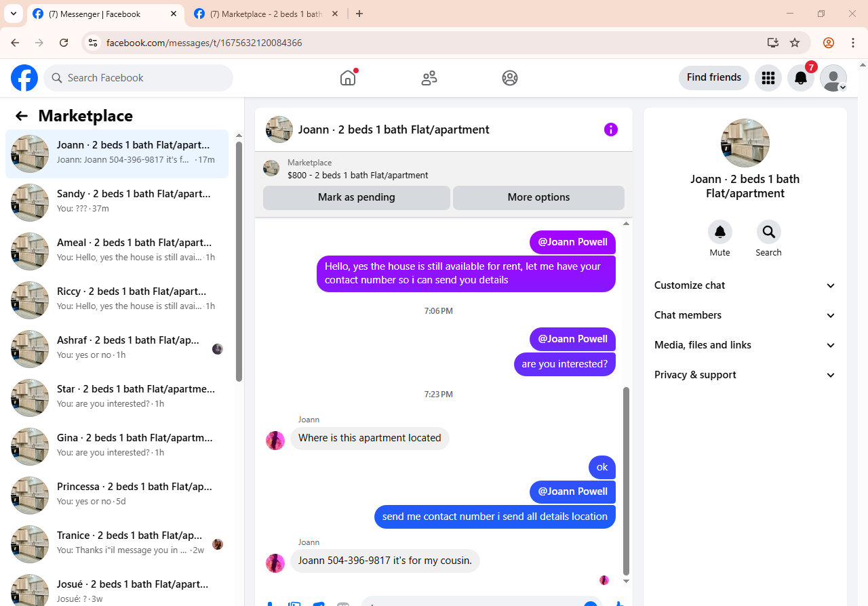View site information icon in address bar
This screenshot has height=606, width=868.
coord(94,43)
